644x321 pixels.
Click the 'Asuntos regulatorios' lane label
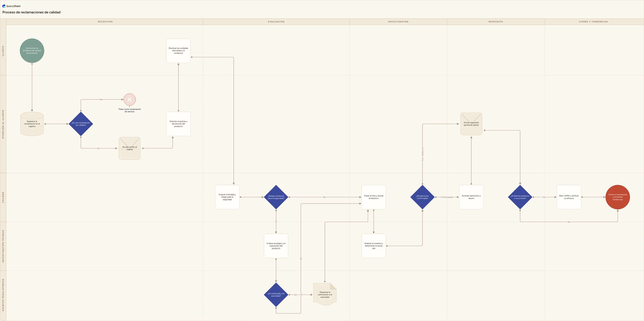coord(3,295)
